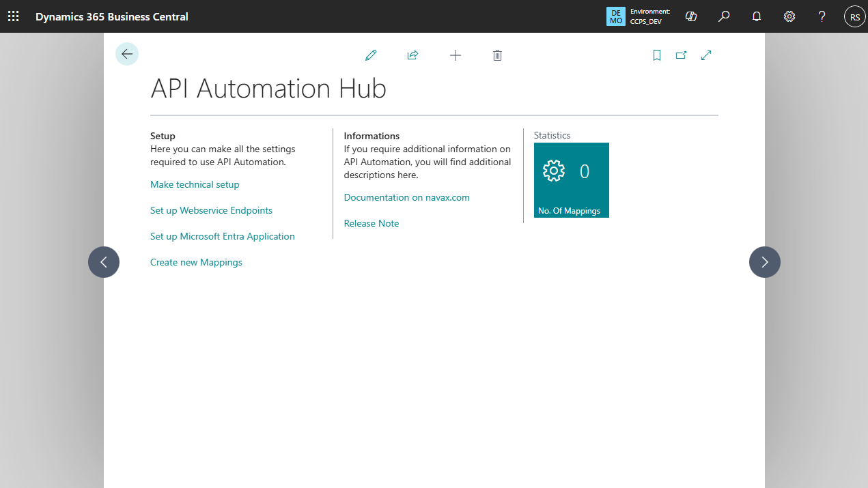Viewport: 868px width, 488px height.
Task: Open Set up Microsoft Entra Application
Action: point(223,236)
